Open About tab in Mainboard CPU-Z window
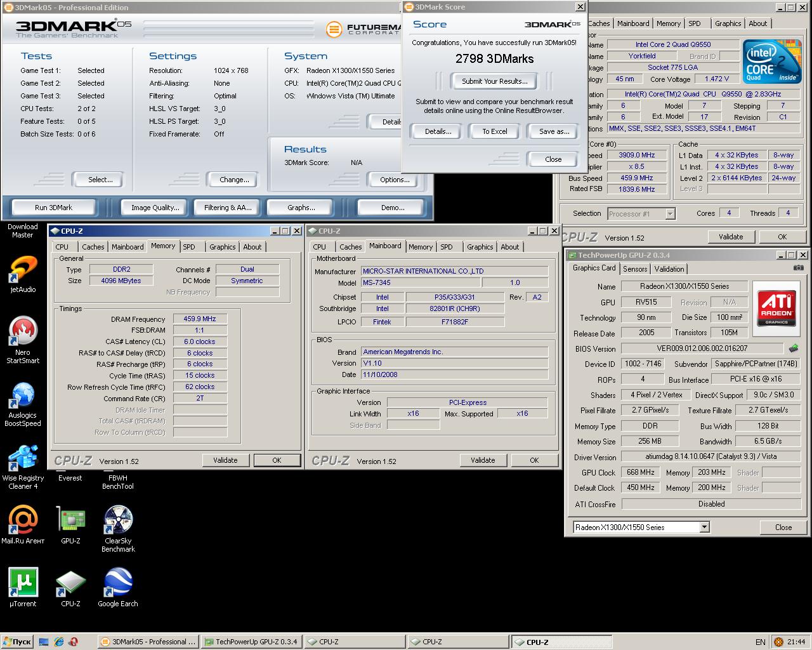This screenshot has width=812, height=650. click(509, 247)
